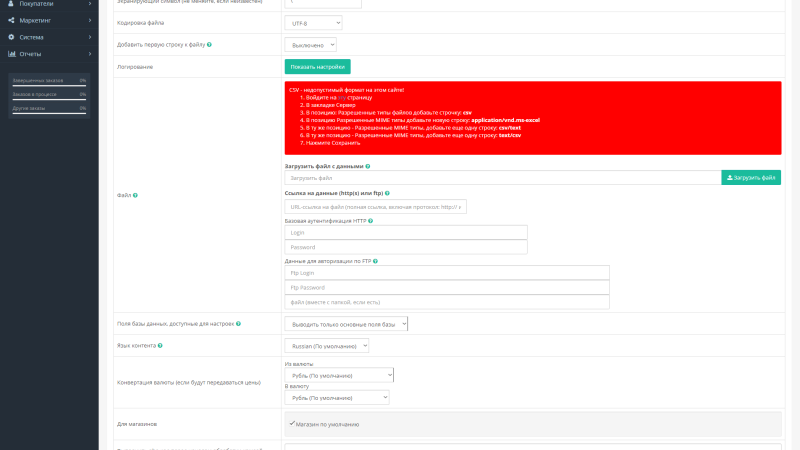This screenshot has height=450, width=800.
Task: Expand the Отчеты chevron arrow
Action: (90, 54)
